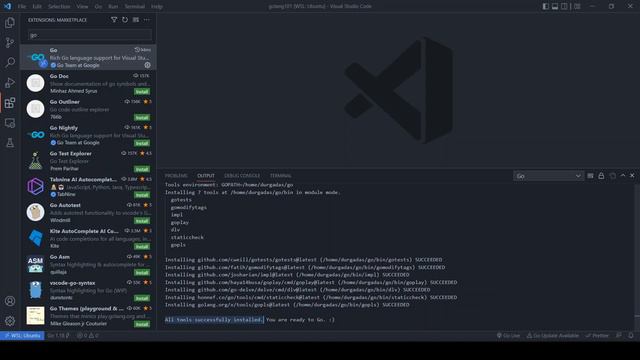Maximize the panel with the chevron up
The height and width of the screenshot is (360, 640).
pyautogui.click(x=623, y=176)
